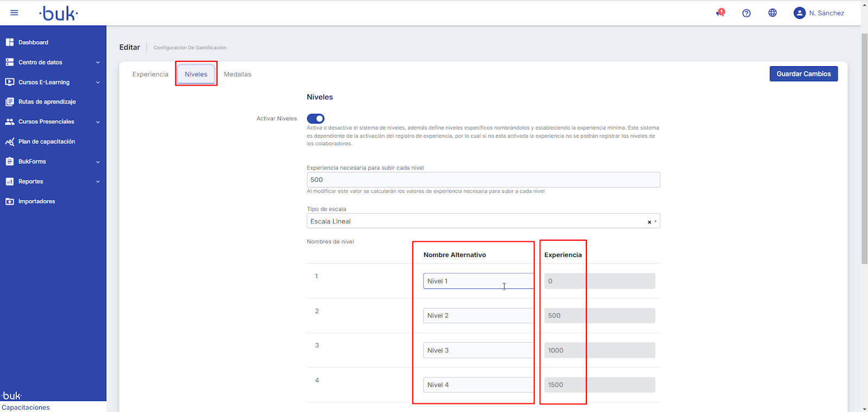Click the Guardar Cambios button
Image resolution: width=868 pixels, height=412 pixels.
tap(803, 74)
